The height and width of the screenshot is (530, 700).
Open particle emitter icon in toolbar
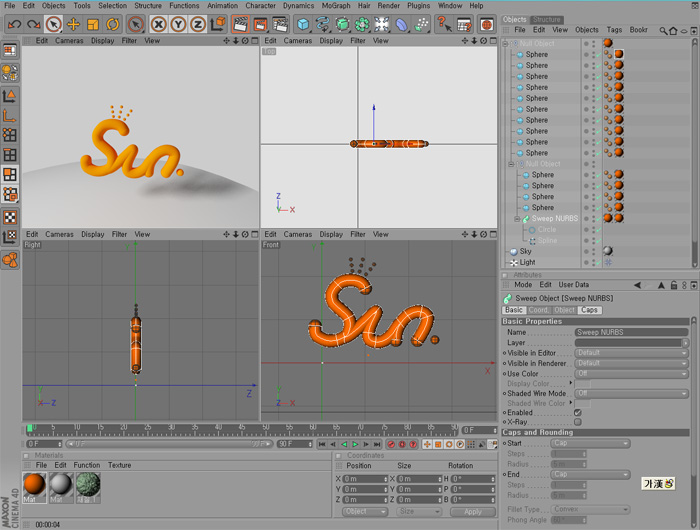click(x=421, y=24)
